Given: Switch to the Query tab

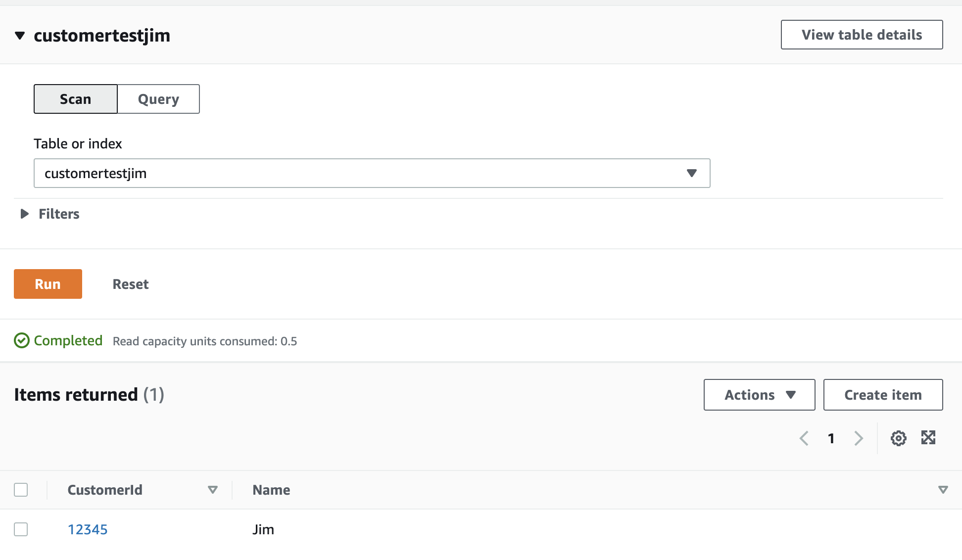Looking at the screenshot, I should click(158, 99).
